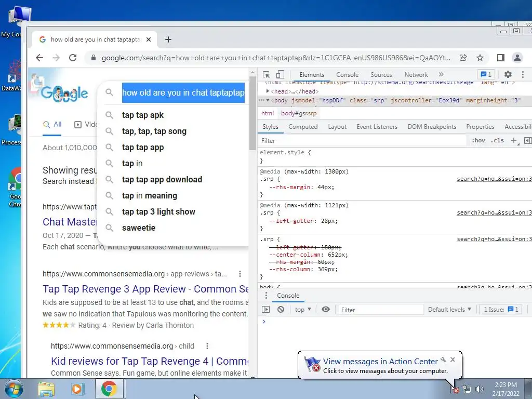Open Windows Explorer from the taskbar
The width and height of the screenshot is (532, 399).
click(x=46, y=389)
